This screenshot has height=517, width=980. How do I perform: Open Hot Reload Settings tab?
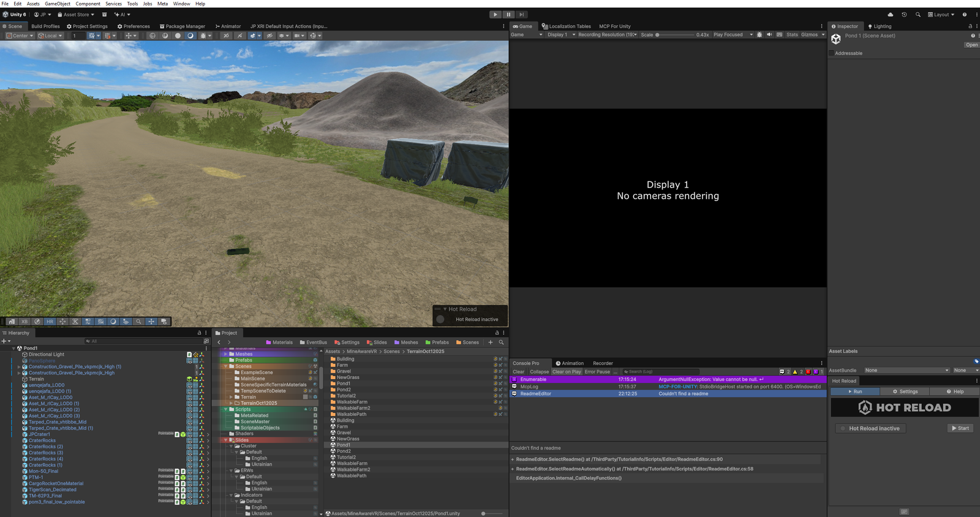[x=905, y=391]
